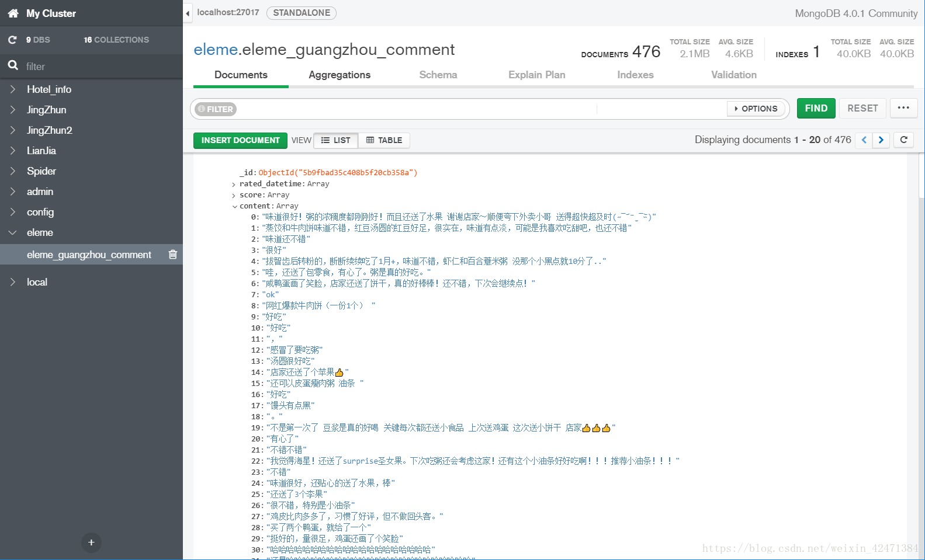Click the Displaying documents 1 - 20 text

tap(772, 140)
